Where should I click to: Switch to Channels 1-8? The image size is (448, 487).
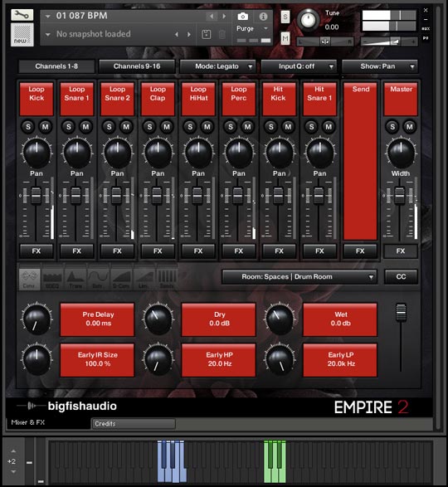point(56,66)
